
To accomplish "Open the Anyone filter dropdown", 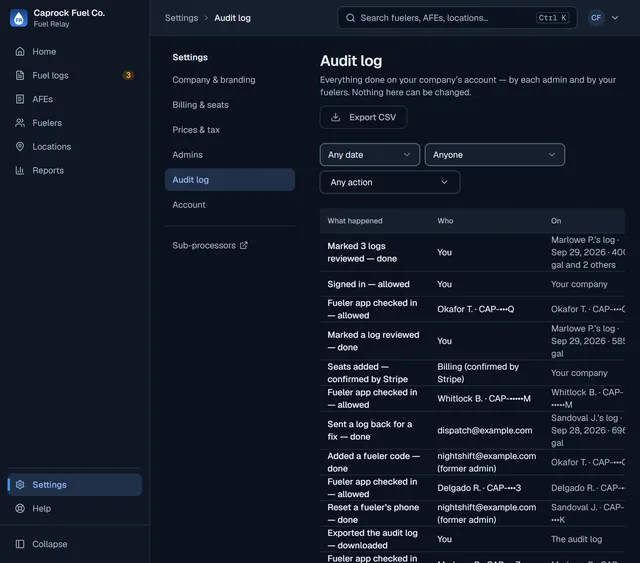I will (x=495, y=155).
